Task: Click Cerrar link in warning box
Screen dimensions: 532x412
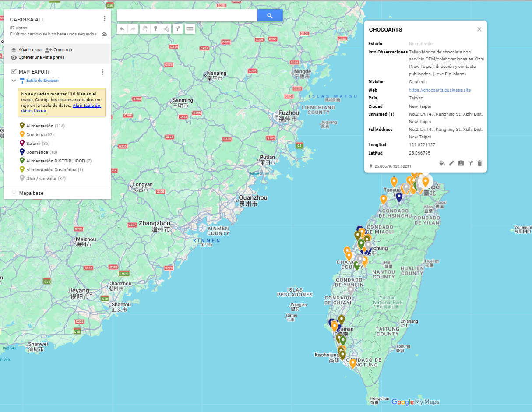Action: [x=40, y=111]
